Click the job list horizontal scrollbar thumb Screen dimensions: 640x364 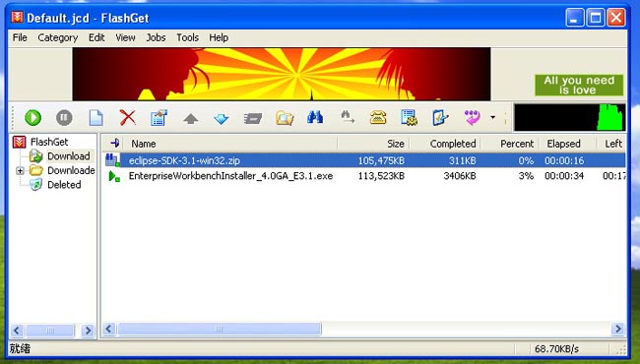click(x=220, y=329)
